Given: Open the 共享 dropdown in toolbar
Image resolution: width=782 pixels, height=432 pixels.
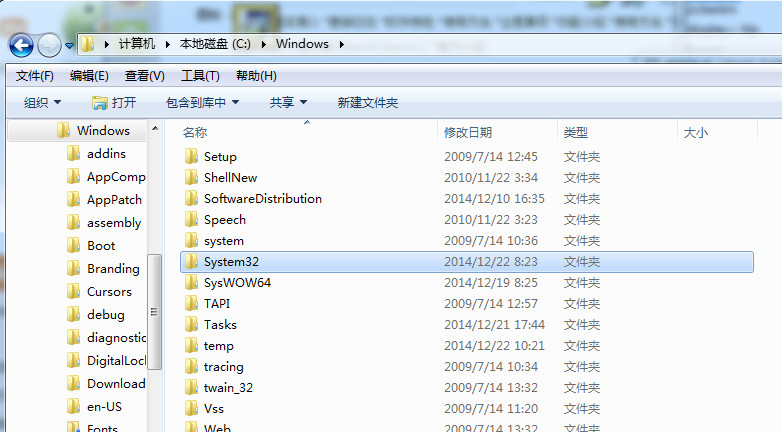Looking at the screenshot, I should click(288, 103).
